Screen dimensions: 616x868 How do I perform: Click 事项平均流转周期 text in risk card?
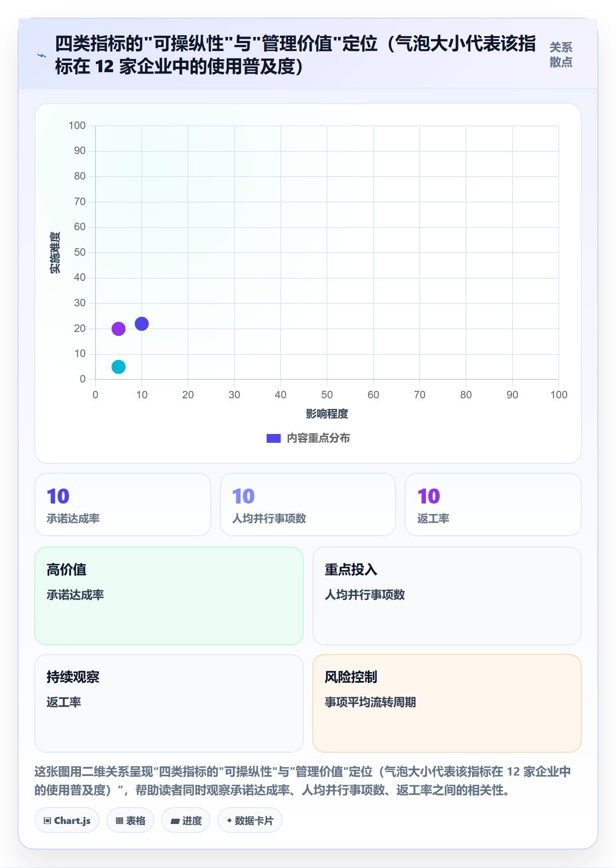coord(370,702)
